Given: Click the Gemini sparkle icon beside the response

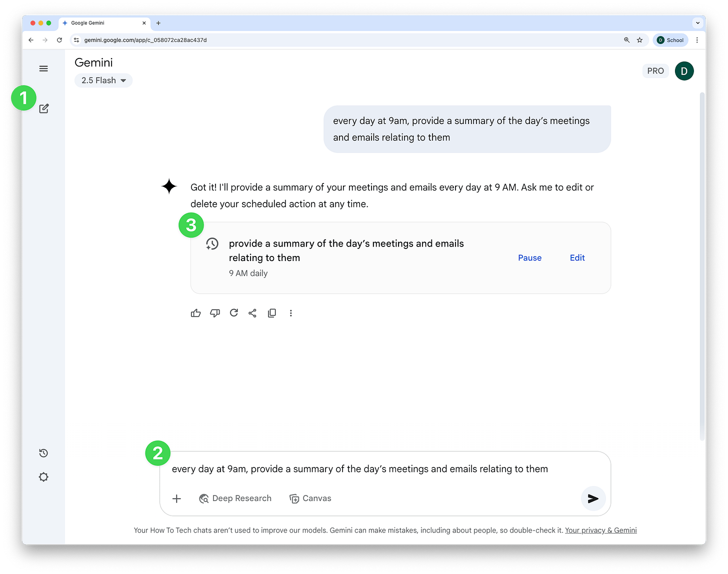Looking at the screenshot, I should 169,186.
